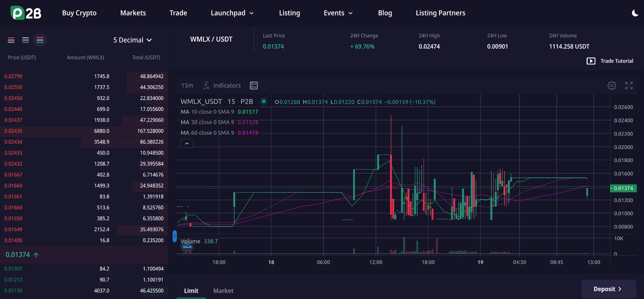Open the P2B logo home link
The image size is (644, 299).
pyautogui.click(x=26, y=13)
